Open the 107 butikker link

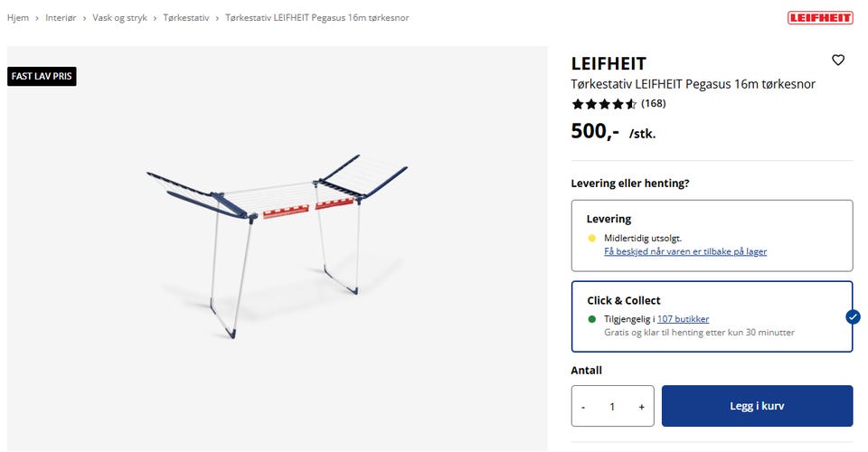pos(683,319)
